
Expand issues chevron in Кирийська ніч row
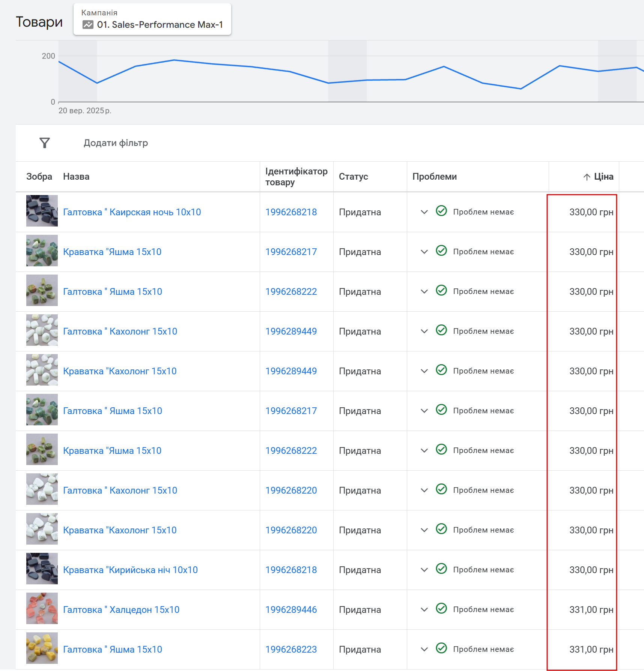(x=424, y=570)
